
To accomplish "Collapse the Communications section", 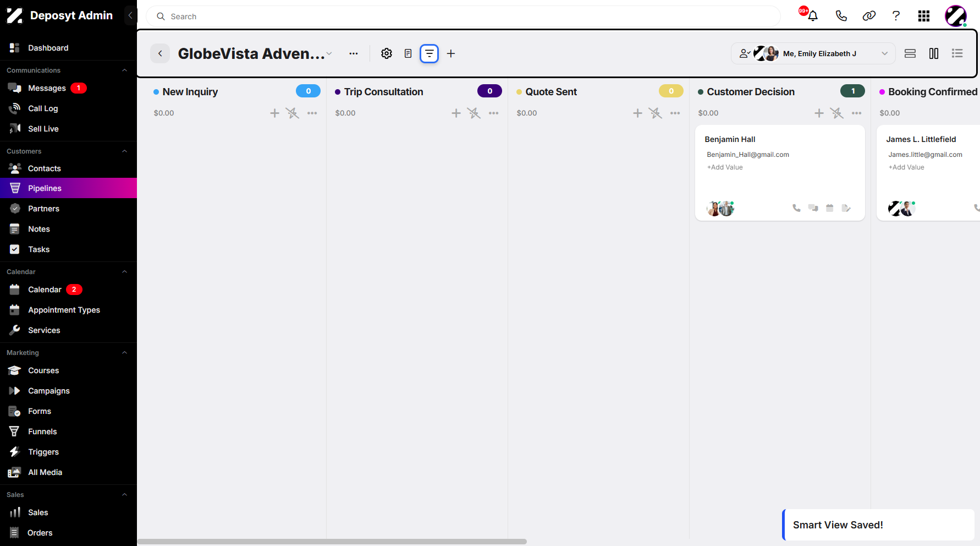I will [124, 70].
